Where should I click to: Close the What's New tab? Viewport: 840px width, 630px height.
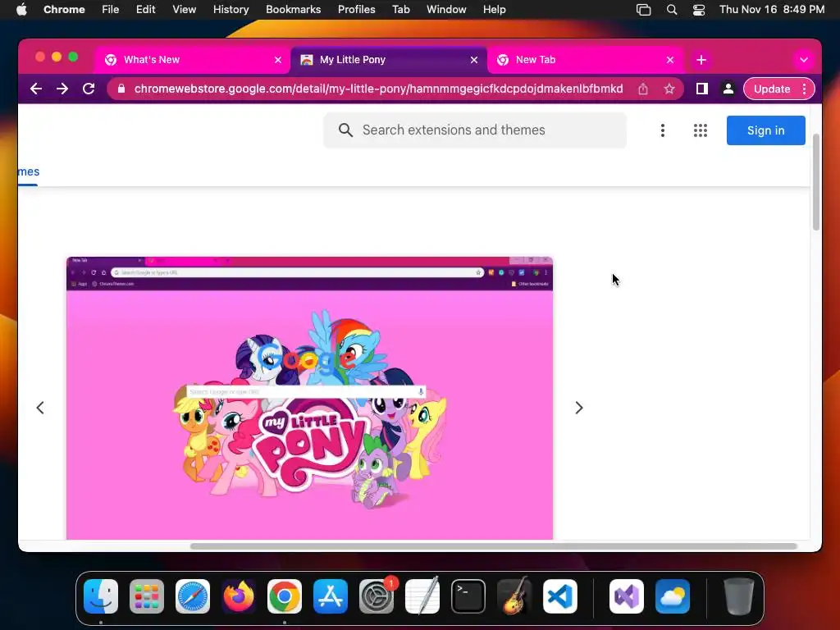coord(278,60)
